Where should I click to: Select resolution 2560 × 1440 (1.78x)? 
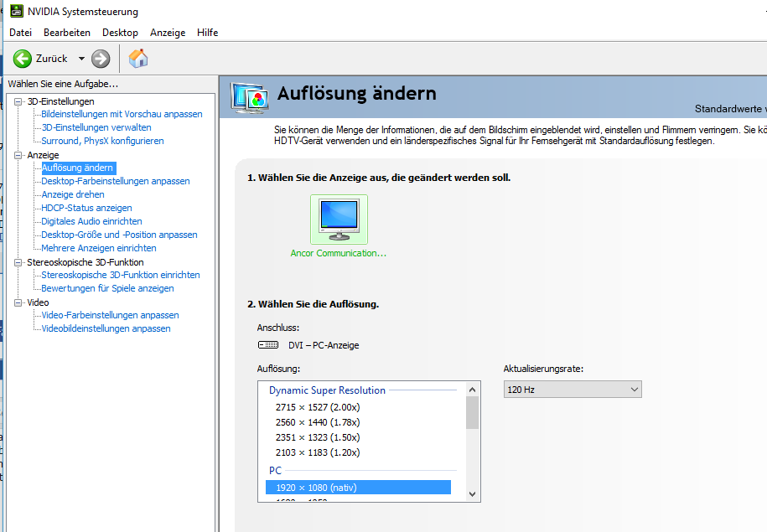pos(318,422)
